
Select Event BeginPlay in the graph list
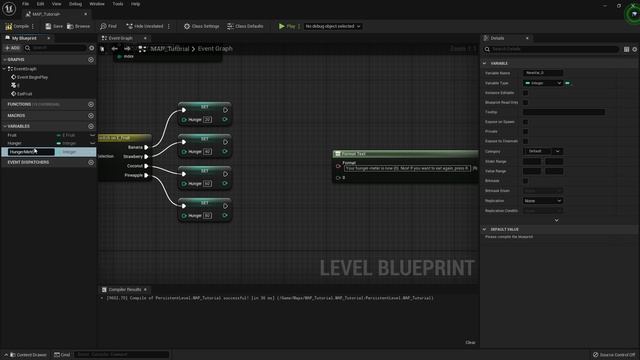[32, 77]
